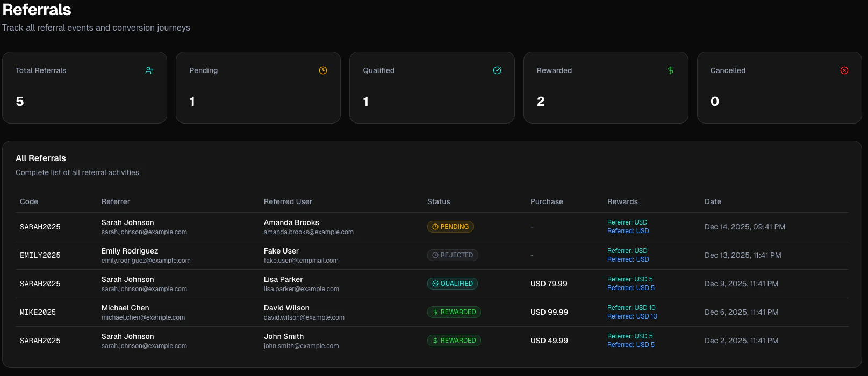Click the dollar icon on Rewarded card
The height and width of the screenshot is (376, 868).
[x=671, y=70]
